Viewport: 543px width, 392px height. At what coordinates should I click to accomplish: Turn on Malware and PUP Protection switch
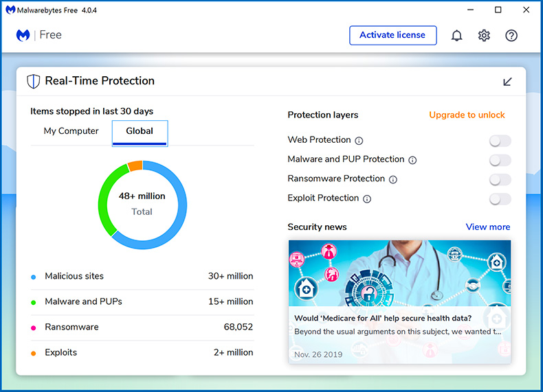500,160
